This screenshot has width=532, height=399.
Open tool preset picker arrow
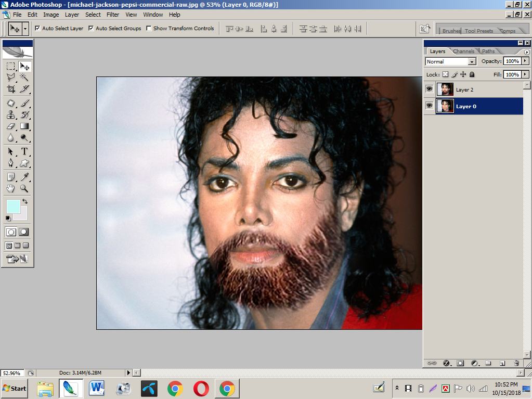tap(25, 29)
